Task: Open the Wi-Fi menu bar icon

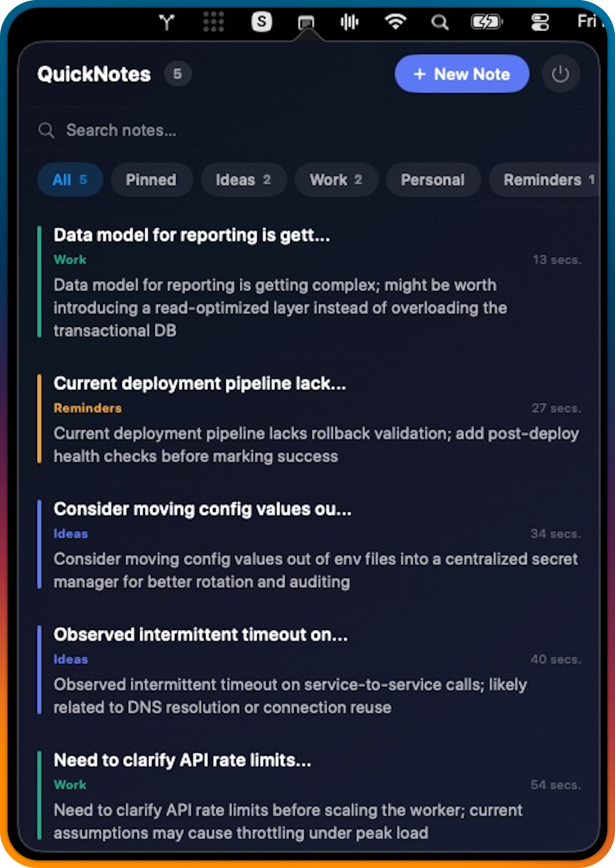Action: tap(395, 21)
